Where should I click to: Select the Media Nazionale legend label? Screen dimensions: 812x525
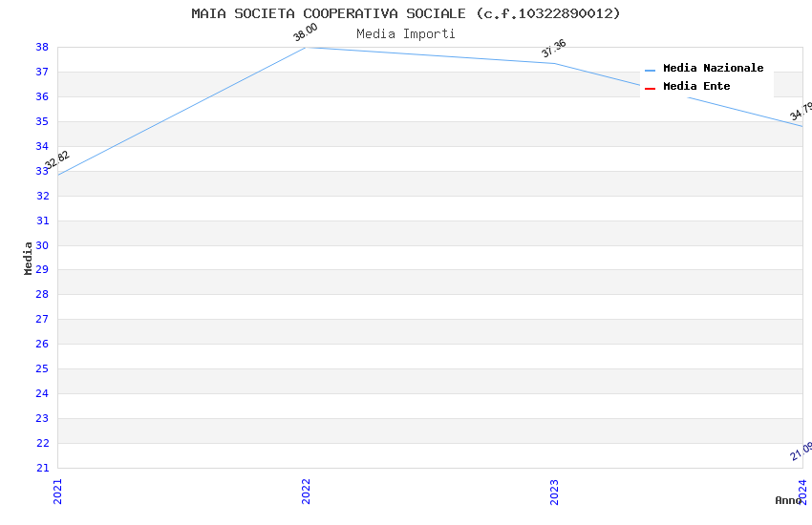(x=713, y=68)
